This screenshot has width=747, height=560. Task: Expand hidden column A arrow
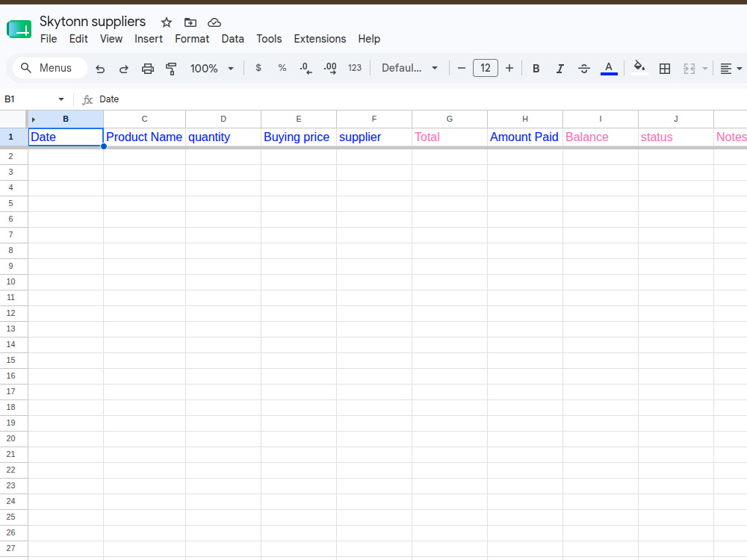tap(34, 119)
